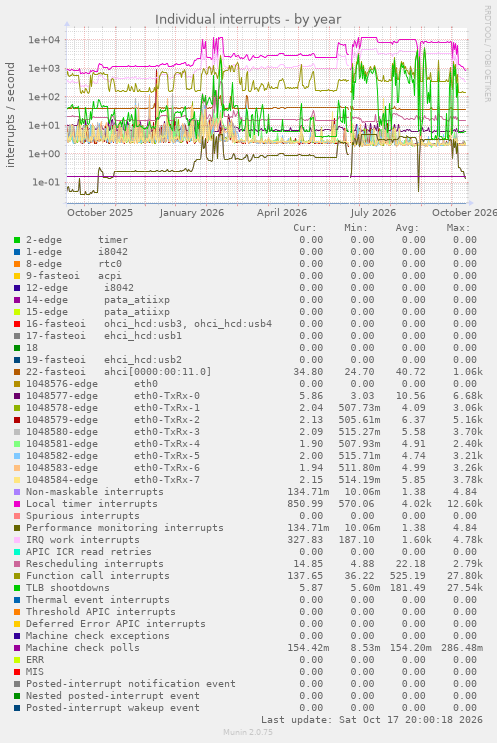The width and height of the screenshot is (497, 743).
Task: Click the eth0-TxRx-0 Max value '6.68k'
Action: click(x=468, y=396)
